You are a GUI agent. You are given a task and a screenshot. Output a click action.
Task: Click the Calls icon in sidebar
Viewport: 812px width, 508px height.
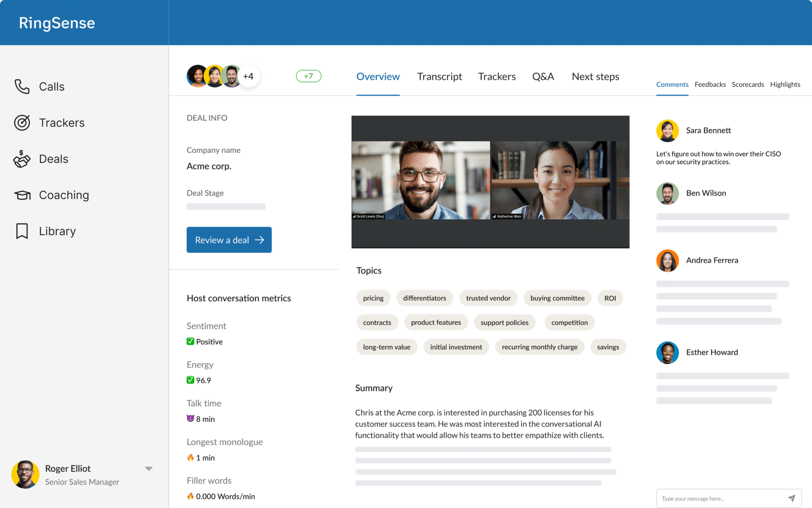pyautogui.click(x=22, y=87)
